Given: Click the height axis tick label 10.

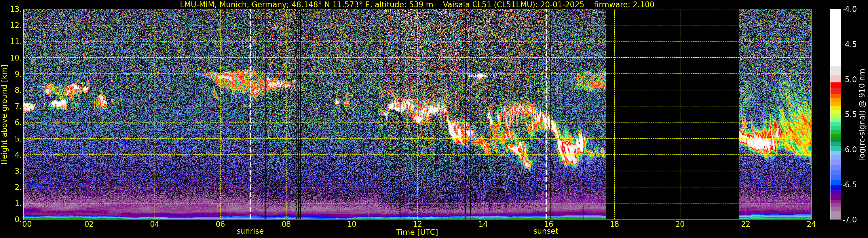Looking at the screenshot, I should (16, 58).
